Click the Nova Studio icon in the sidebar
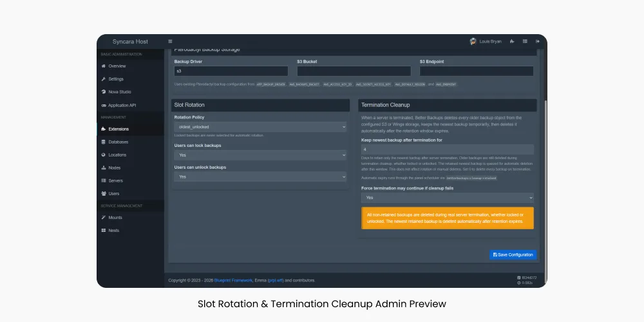644x322 pixels. point(104,92)
